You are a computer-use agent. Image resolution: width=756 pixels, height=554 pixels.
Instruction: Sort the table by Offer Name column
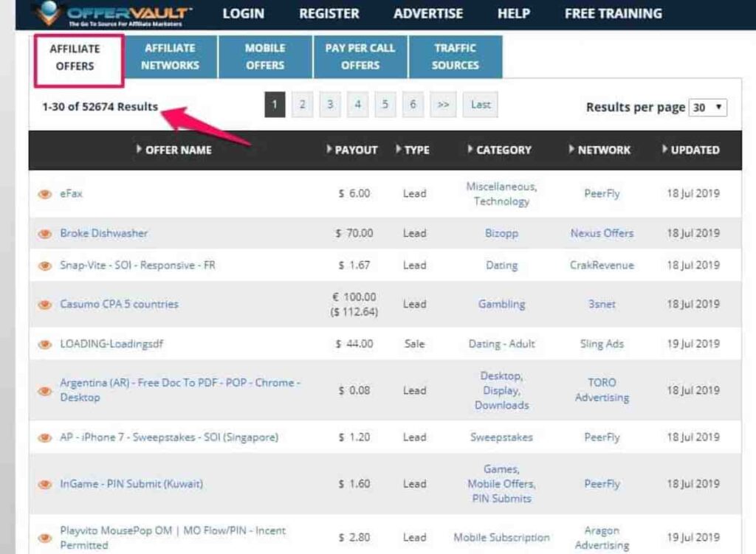coord(173,150)
